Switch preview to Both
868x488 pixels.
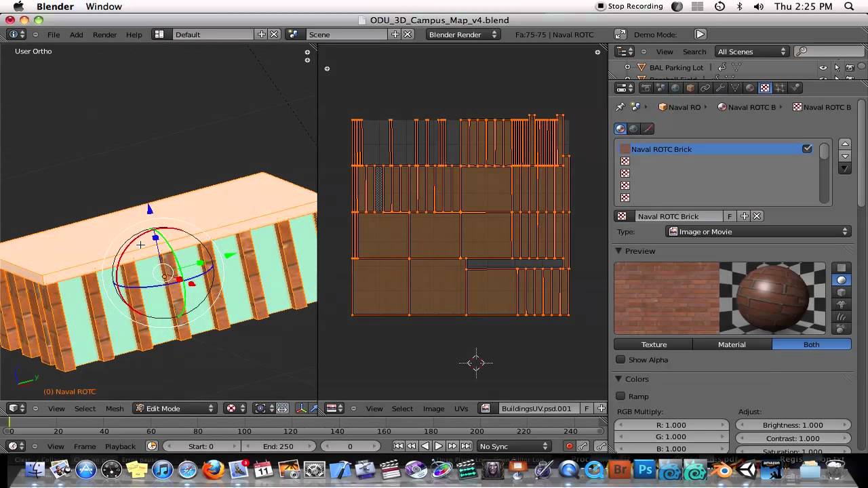click(812, 344)
